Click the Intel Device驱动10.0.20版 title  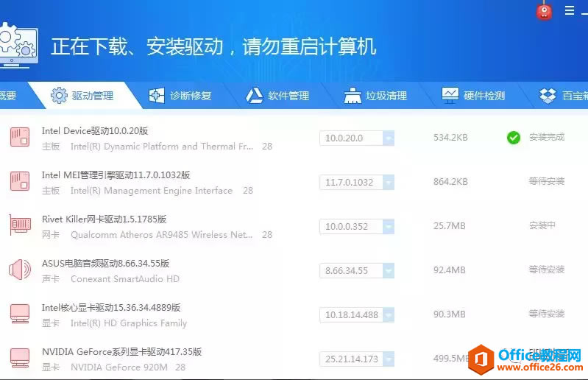coord(95,131)
